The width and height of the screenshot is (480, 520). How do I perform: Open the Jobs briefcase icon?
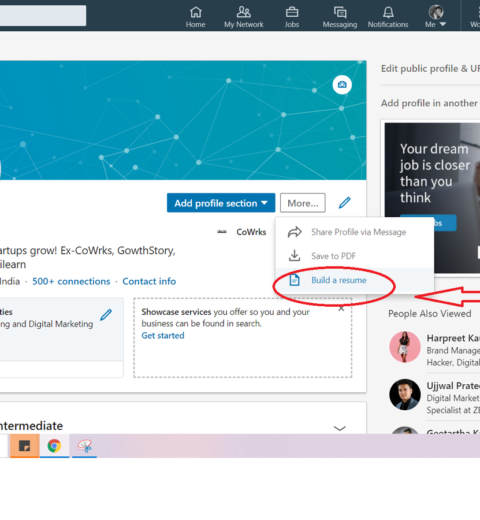click(292, 12)
